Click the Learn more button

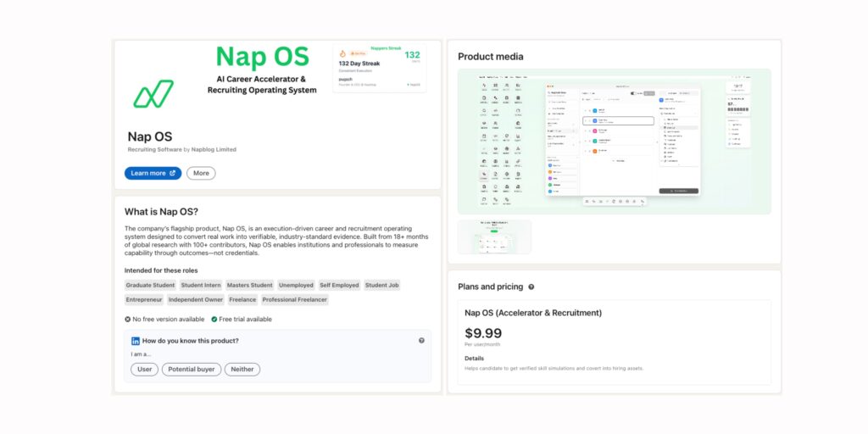[x=153, y=173]
